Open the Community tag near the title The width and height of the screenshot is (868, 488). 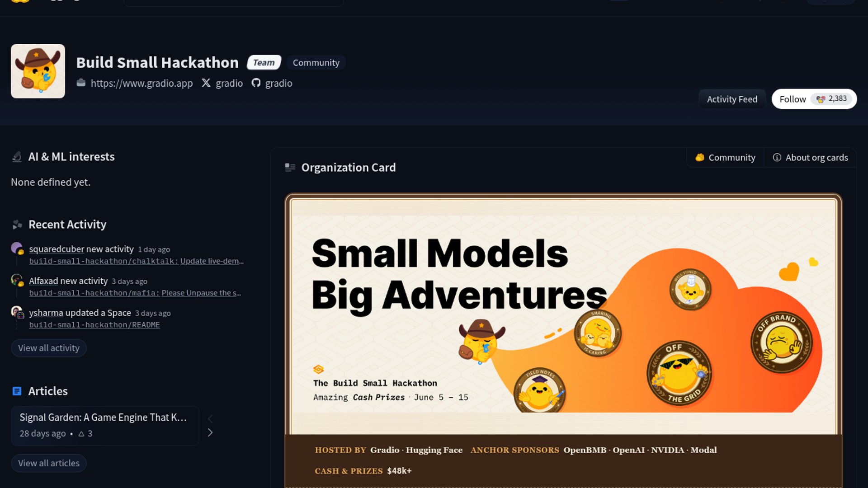(x=316, y=62)
